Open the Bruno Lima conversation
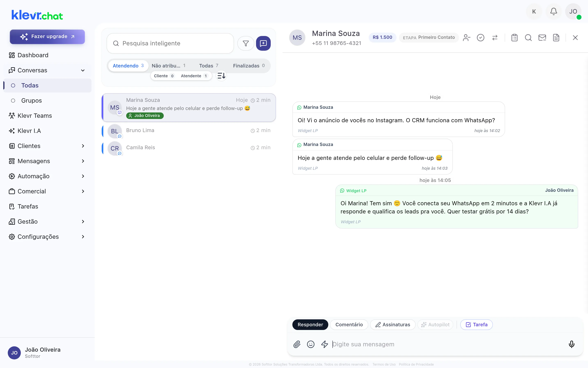 [x=189, y=131]
